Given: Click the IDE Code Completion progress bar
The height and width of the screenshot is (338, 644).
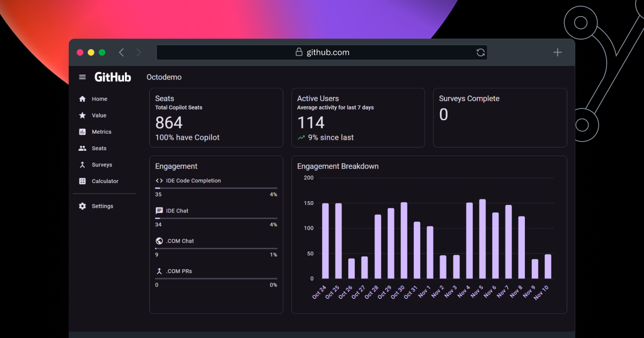Looking at the screenshot, I should coord(216,188).
